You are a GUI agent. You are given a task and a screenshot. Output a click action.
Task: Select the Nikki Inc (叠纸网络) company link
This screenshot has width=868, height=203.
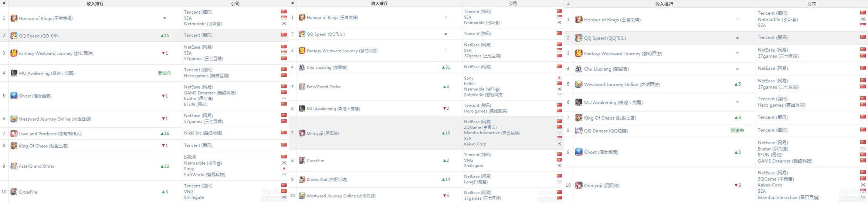pyautogui.click(x=203, y=133)
